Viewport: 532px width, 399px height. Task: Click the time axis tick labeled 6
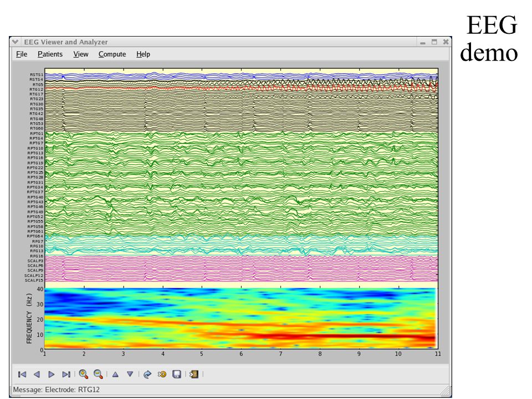tap(241, 354)
